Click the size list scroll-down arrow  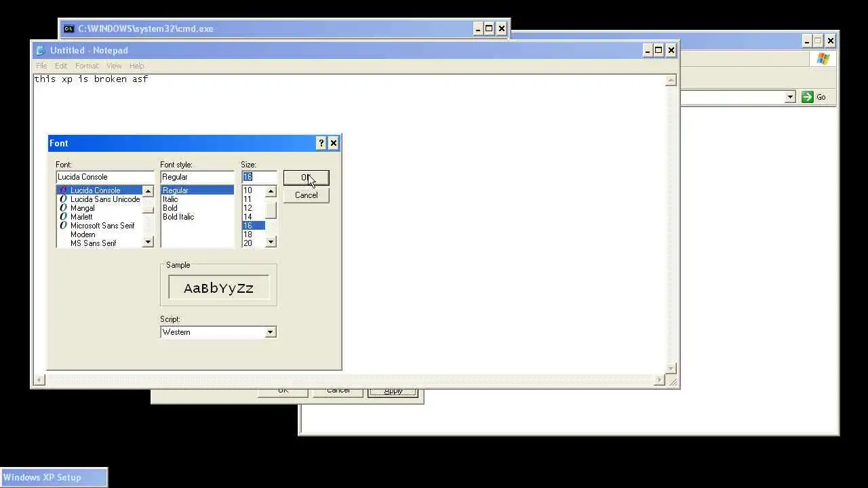(271, 242)
